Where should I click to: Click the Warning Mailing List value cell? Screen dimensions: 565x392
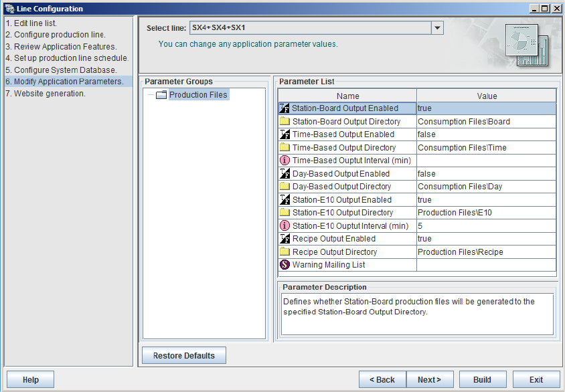pos(486,265)
